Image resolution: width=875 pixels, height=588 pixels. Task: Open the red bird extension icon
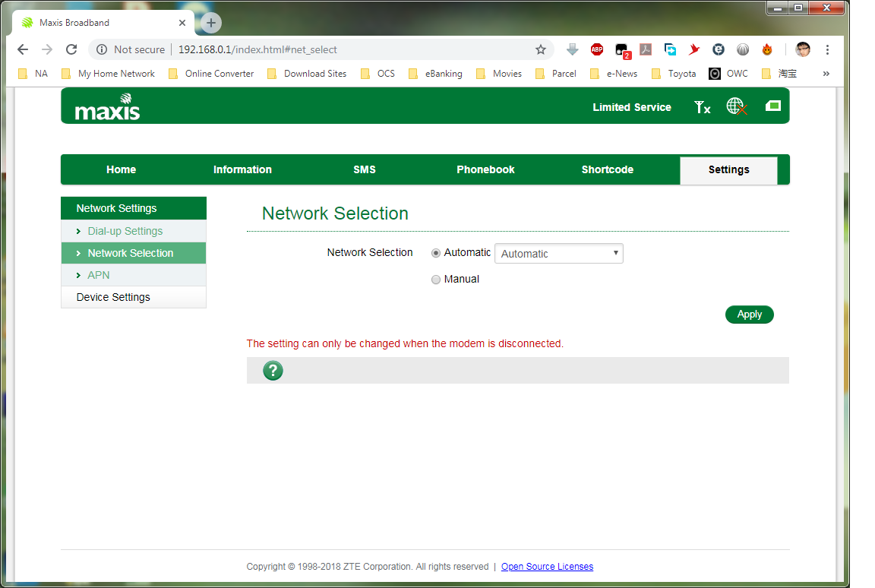click(693, 49)
